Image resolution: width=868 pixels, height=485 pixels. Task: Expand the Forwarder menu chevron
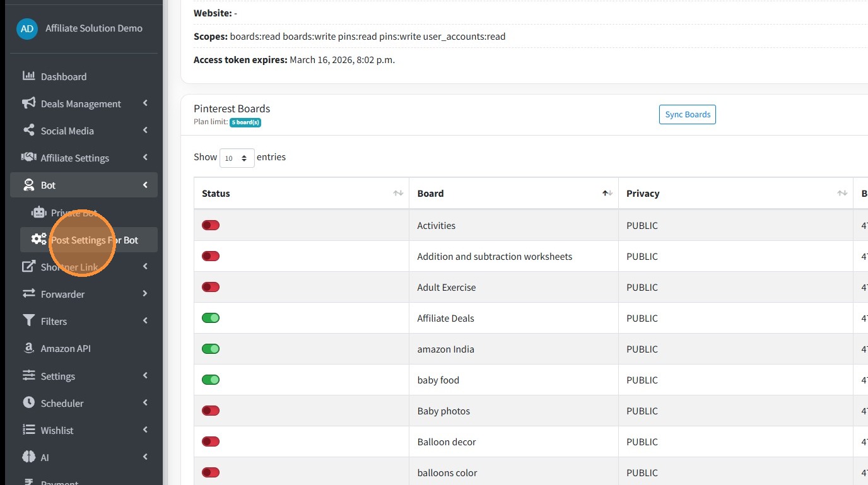coord(145,294)
